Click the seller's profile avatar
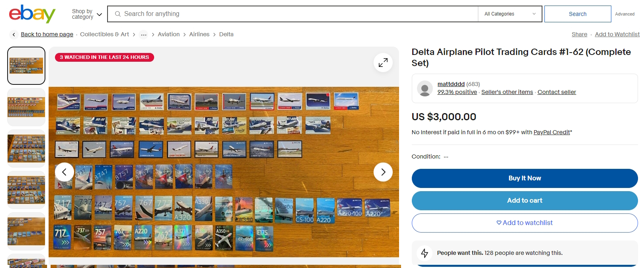Image resolution: width=644 pixels, height=268 pixels. click(x=425, y=88)
